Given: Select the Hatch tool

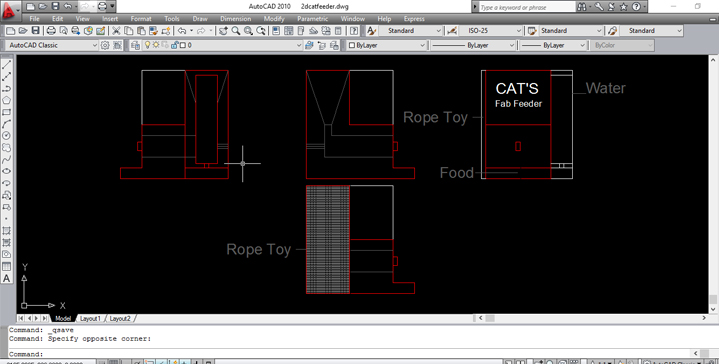Looking at the screenshot, I should pos(6,231).
